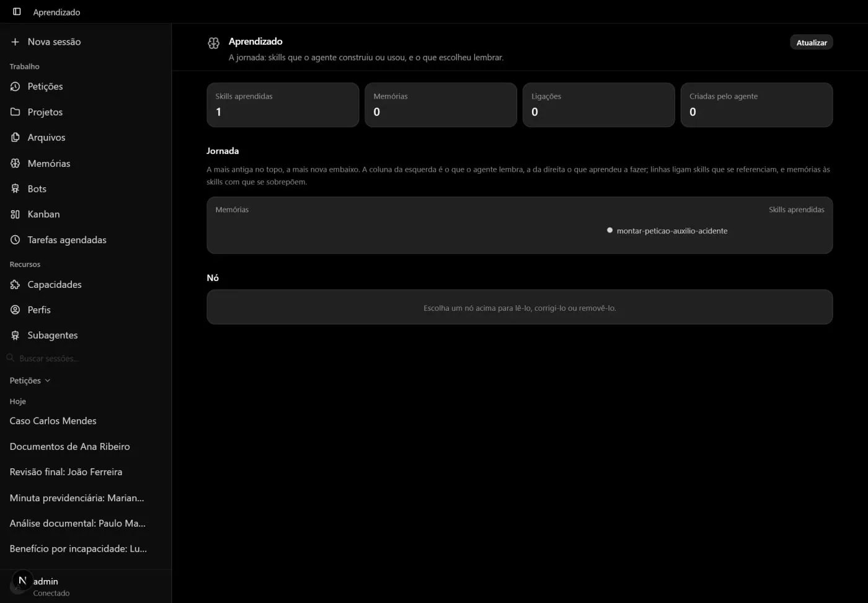Select the montar-peticao-auxilio-acidente skill node
Screen dimensions: 868x603
point(666,231)
